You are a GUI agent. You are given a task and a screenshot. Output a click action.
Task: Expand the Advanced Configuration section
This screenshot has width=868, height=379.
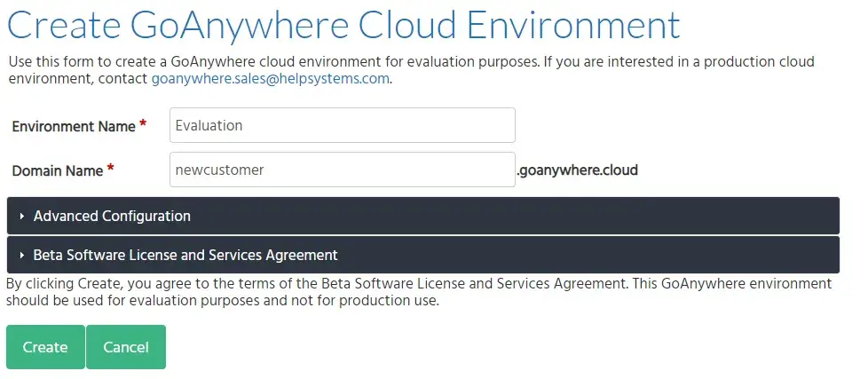pos(423,215)
